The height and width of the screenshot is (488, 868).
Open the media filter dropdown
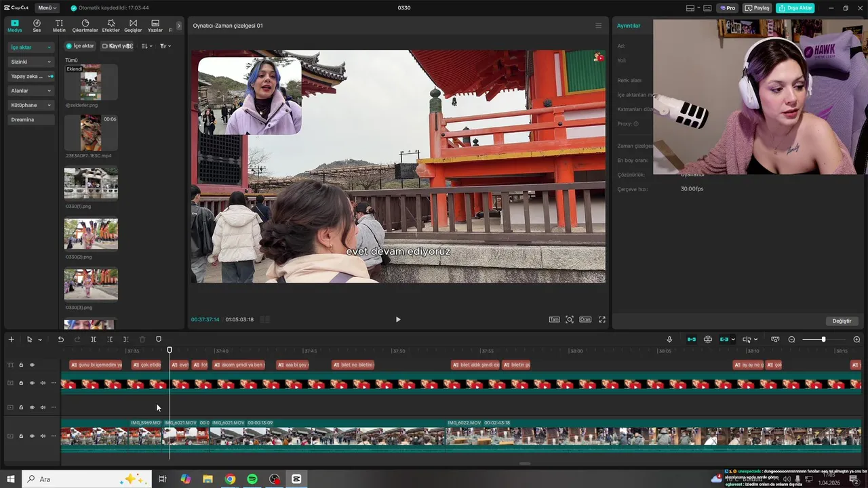coord(165,46)
